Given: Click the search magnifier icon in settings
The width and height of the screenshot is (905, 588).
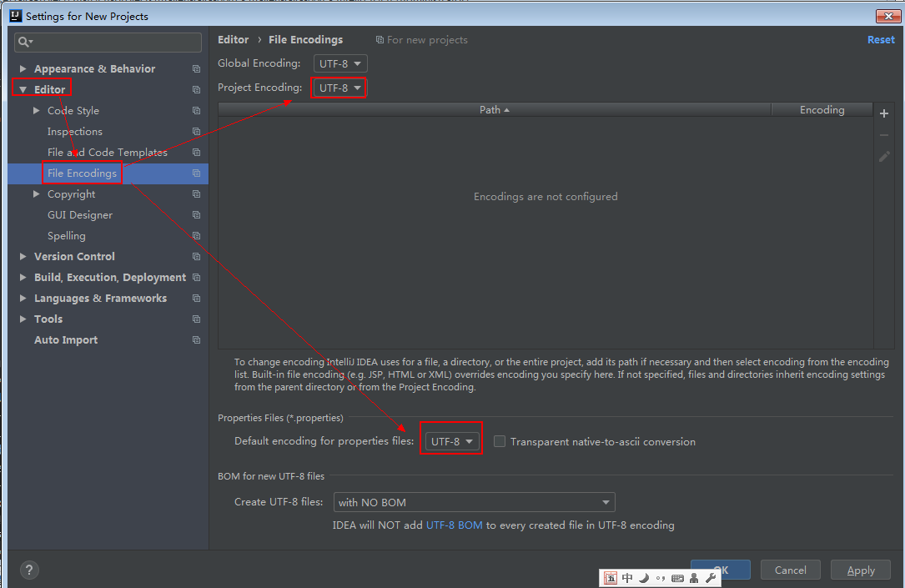Looking at the screenshot, I should pyautogui.click(x=25, y=43).
